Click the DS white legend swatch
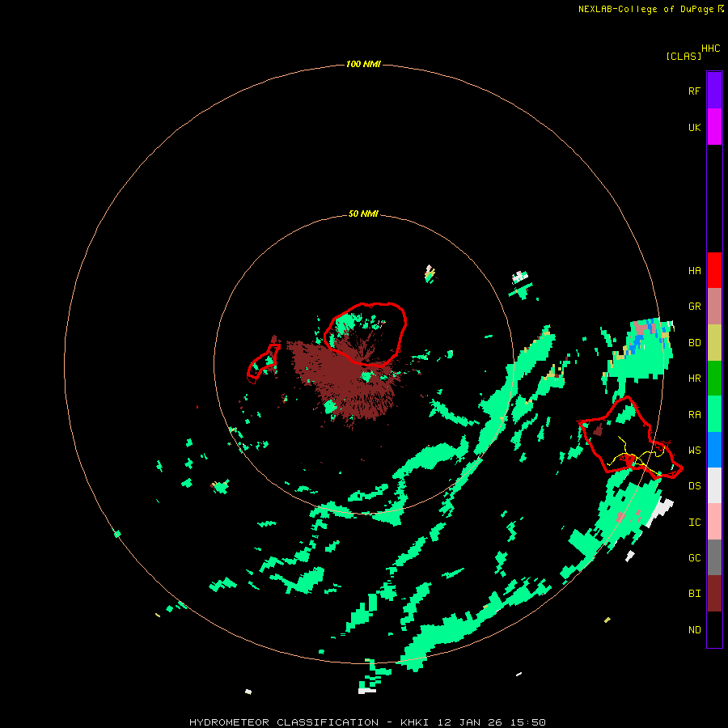This screenshot has width=728, height=728. [x=714, y=485]
